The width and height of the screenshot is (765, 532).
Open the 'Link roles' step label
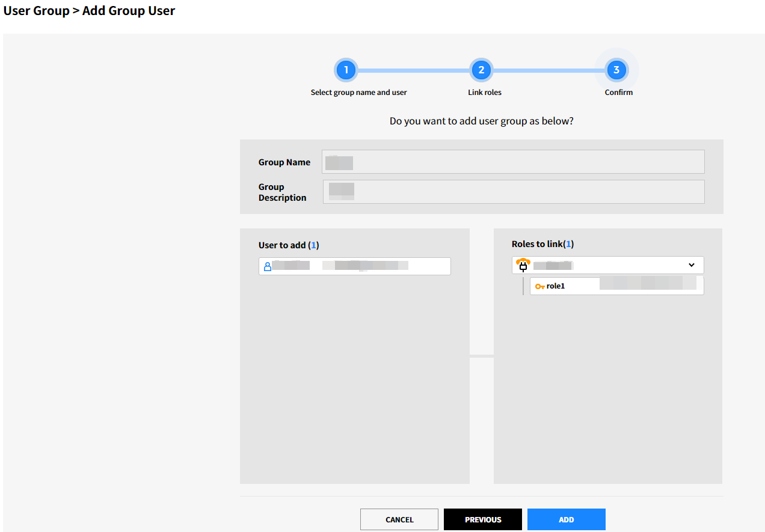point(484,93)
